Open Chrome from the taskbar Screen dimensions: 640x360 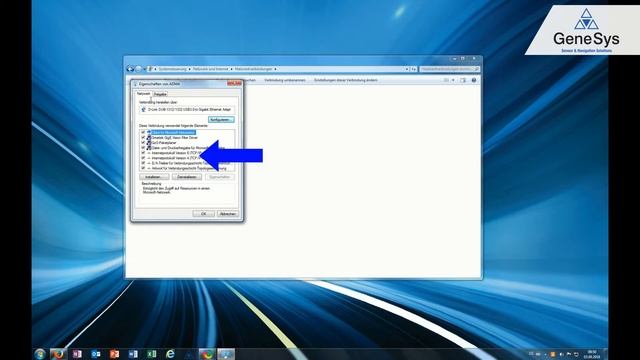click(207, 354)
